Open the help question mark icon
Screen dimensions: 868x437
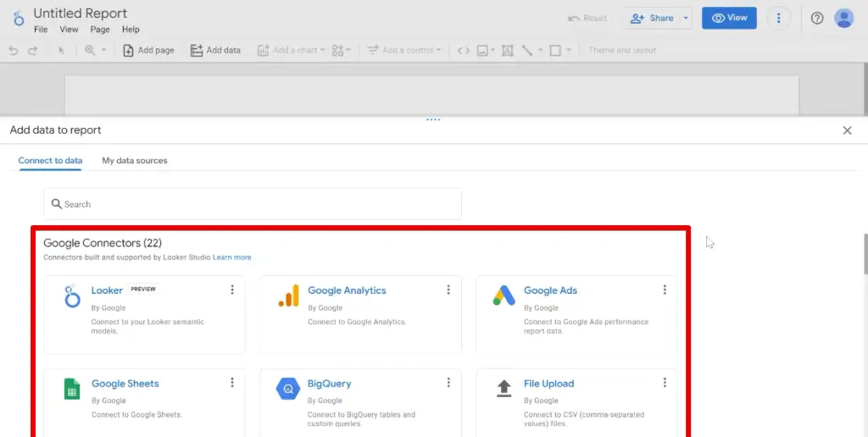coord(816,19)
